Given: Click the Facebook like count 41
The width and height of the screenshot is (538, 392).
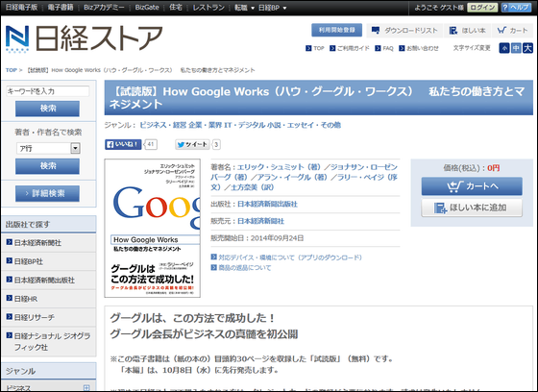Looking at the screenshot, I should coord(151,144).
